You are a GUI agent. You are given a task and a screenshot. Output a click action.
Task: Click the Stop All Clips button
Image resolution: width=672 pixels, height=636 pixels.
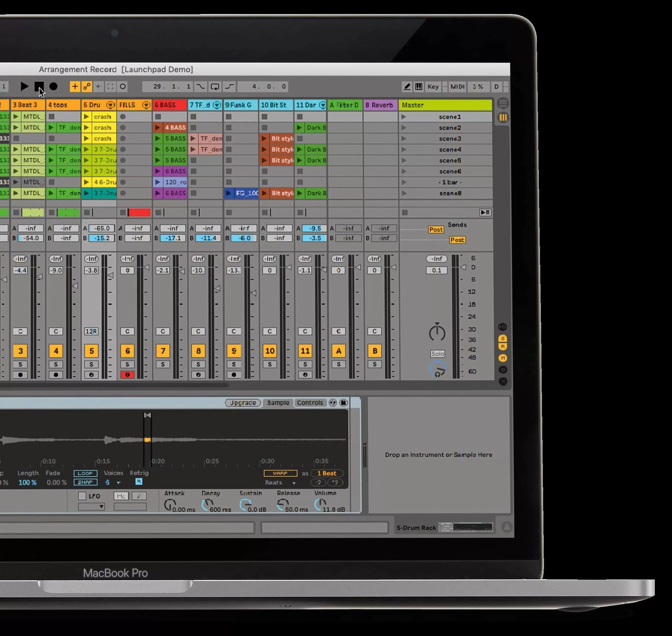click(x=405, y=213)
